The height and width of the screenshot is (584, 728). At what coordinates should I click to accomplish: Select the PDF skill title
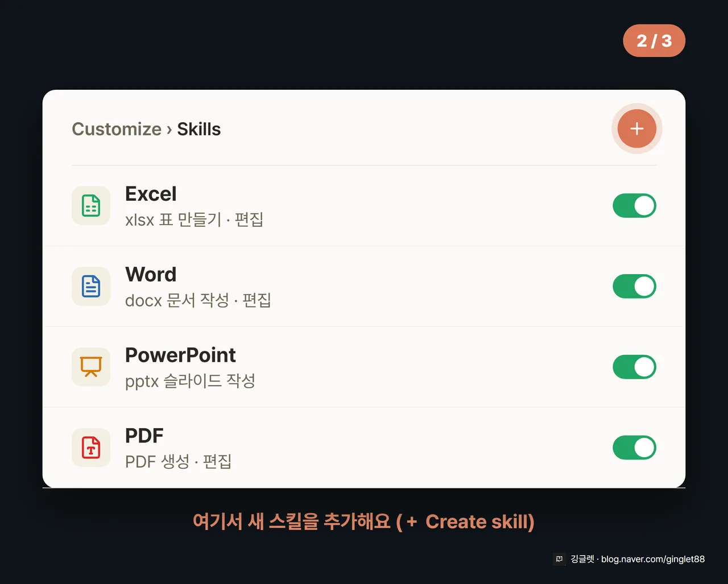[144, 436]
